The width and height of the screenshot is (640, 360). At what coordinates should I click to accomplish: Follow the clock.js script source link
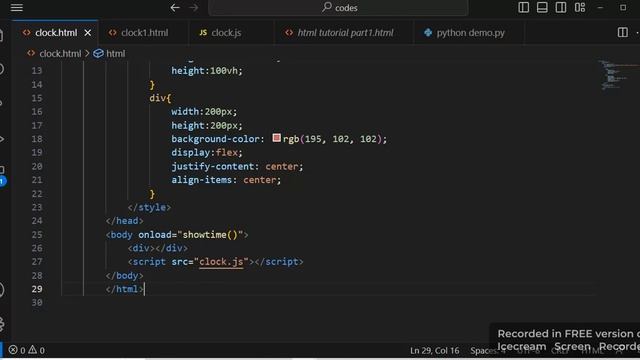coord(221,262)
